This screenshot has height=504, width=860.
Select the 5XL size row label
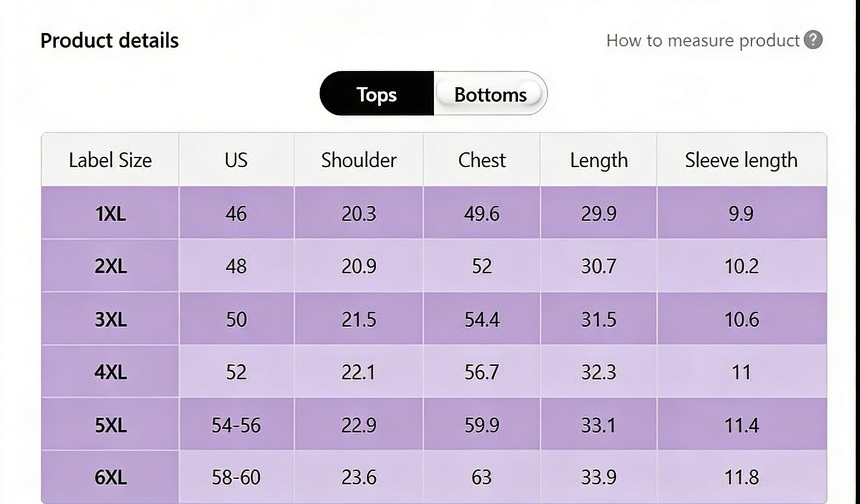[110, 425]
